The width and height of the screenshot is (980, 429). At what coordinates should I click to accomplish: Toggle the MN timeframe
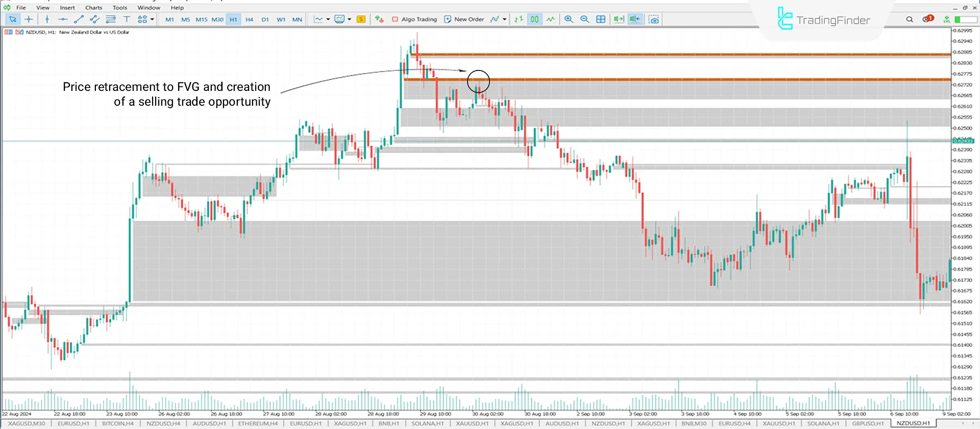297,19
